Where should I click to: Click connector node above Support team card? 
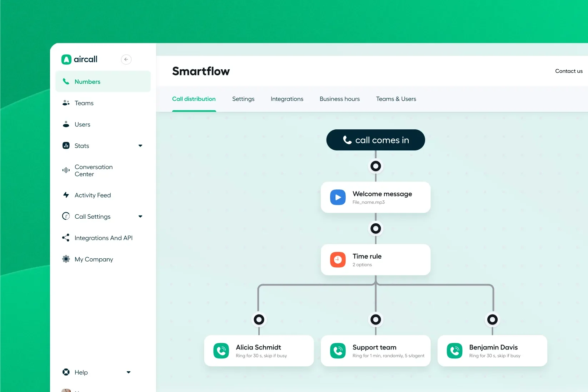click(x=375, y=319)
